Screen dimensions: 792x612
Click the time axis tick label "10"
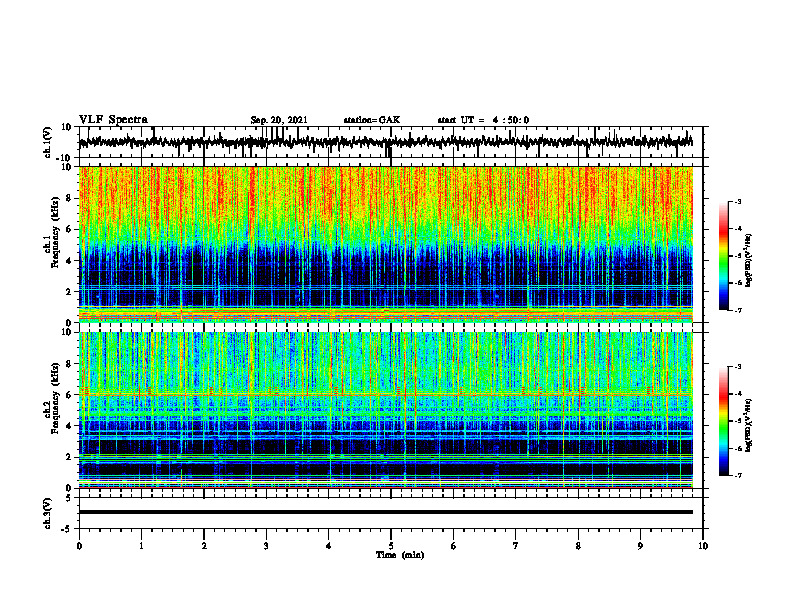pyautogui.click(x=703, y=546)
